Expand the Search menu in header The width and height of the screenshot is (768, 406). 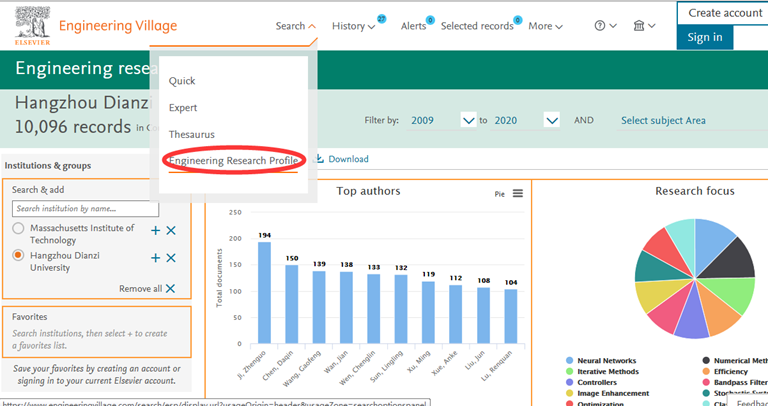pyautogui.click(x=295, y=26)
